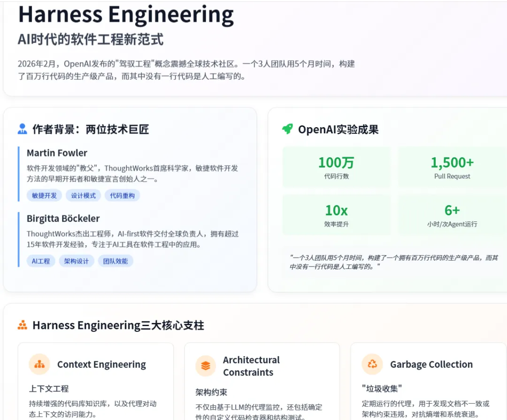Click the description starting 持续增强的代码库知识库
Screen dimensions: 507x420
pyautogui.click(x=93, y=409)
